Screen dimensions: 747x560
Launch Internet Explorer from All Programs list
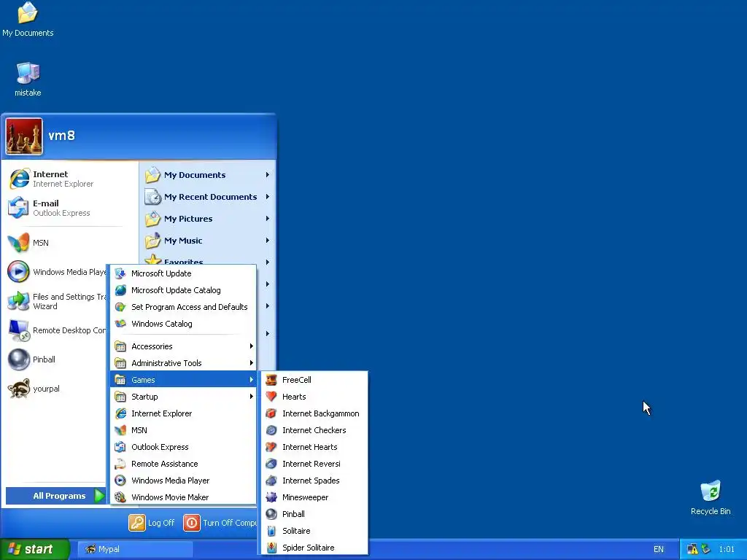tap(183, 413)
